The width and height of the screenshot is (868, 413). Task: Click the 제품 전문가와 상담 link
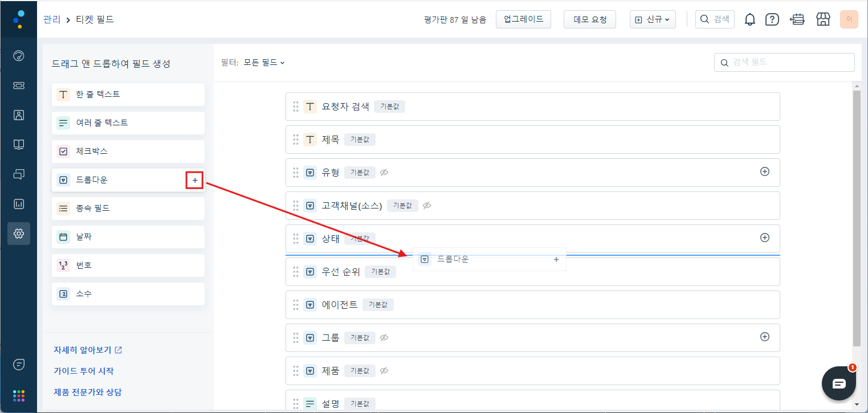coord(88,392)
